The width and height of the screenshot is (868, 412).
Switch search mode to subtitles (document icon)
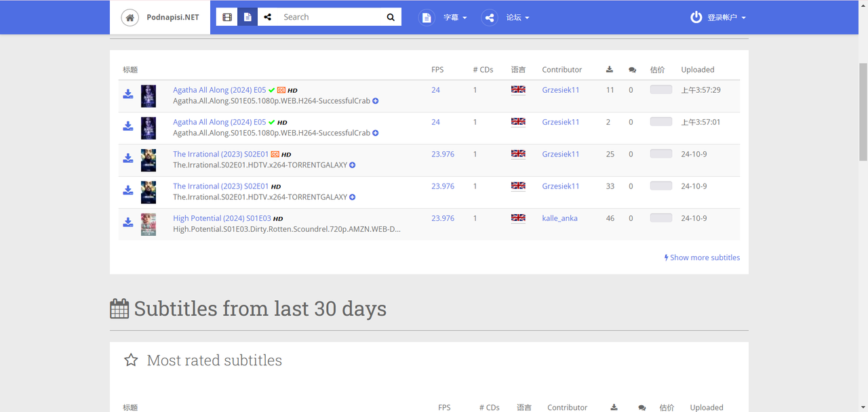(x=248, y=18)
